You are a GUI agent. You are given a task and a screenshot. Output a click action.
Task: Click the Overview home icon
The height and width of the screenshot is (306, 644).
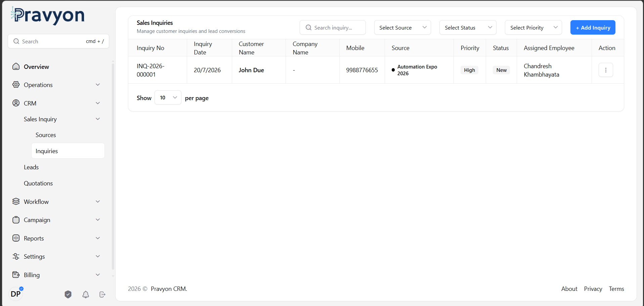[x=16, y=67]
